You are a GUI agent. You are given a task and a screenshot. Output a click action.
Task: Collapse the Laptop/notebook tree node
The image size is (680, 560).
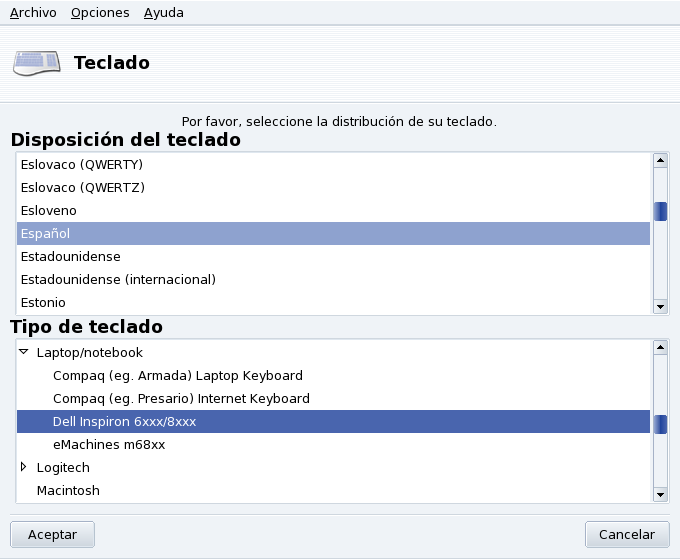tap(23, 352)
